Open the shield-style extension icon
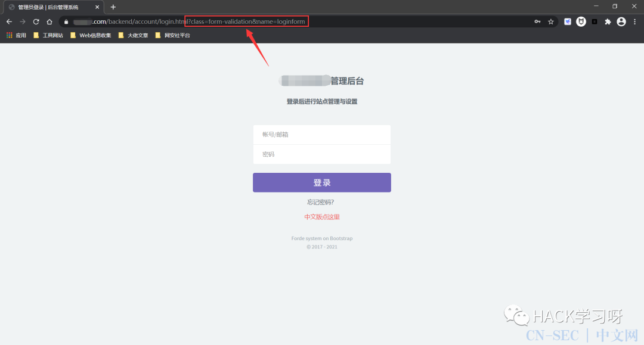This screenshot has width=644, height=345. point(581,21)
